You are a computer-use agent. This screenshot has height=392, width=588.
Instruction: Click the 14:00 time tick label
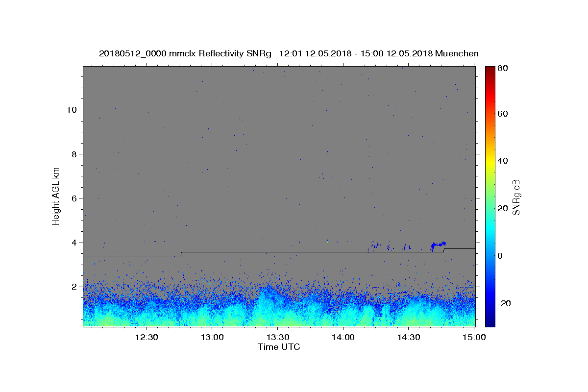[343, 337]
